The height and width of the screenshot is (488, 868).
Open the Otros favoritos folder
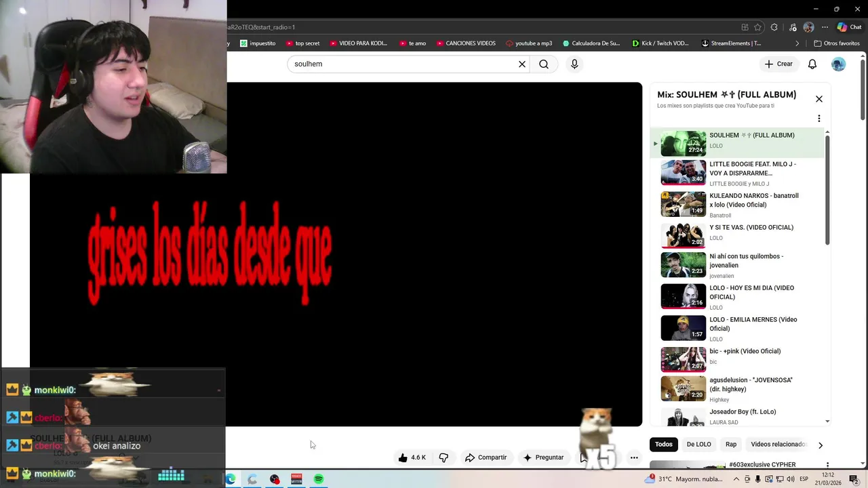point(837,43)
